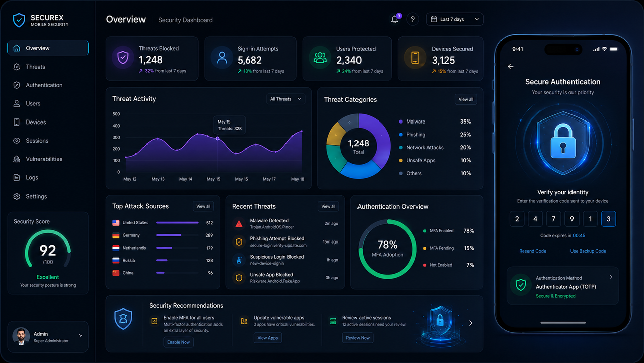Click the Devices Secured phone icon
This screenshot has width=644, height=363.
point(415,57)
